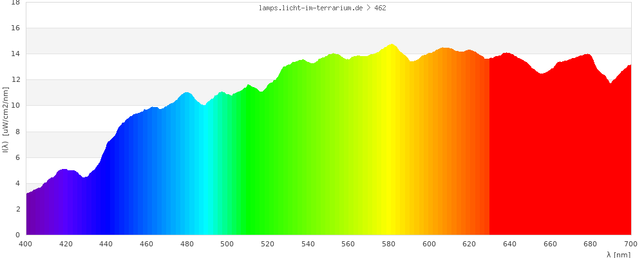644x258 pixels.
Task: Click the λ [nm] axis title
Action: coord(618,255)
